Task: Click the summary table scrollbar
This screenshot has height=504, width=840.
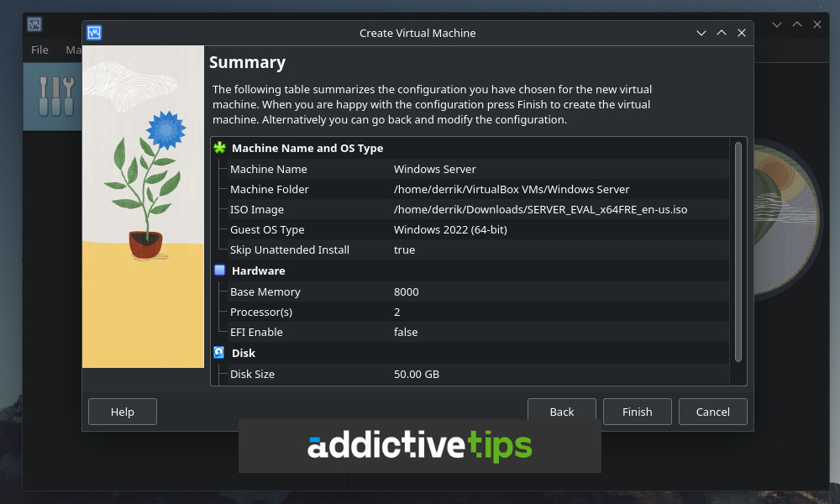Action: [738, 252]
